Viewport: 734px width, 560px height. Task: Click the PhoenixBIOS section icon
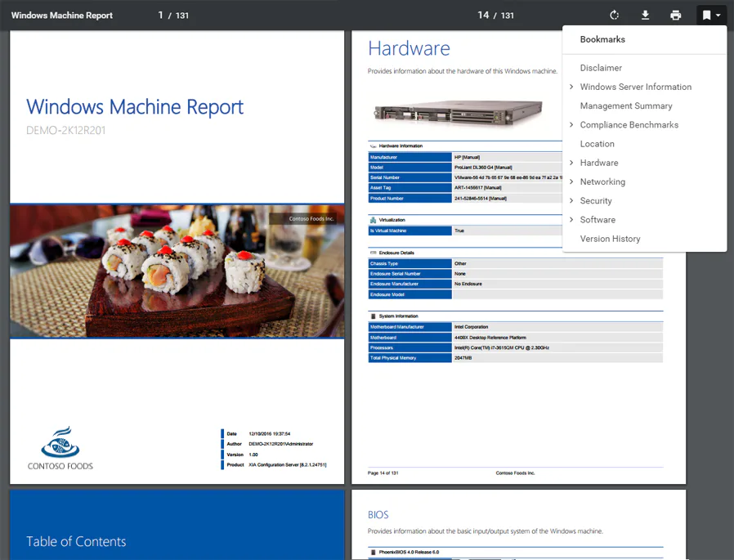tap(373, 553)
